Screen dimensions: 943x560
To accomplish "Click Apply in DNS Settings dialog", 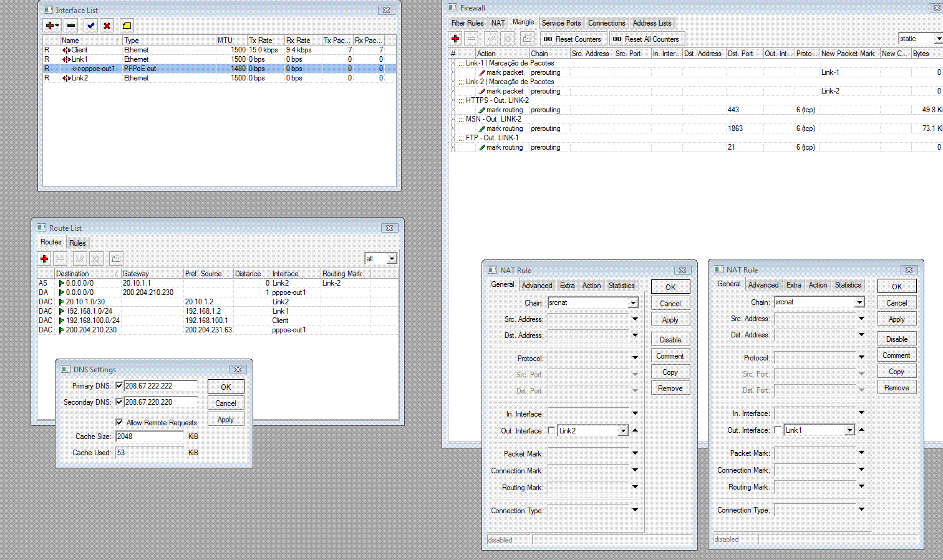I will [x=225, y=420].
